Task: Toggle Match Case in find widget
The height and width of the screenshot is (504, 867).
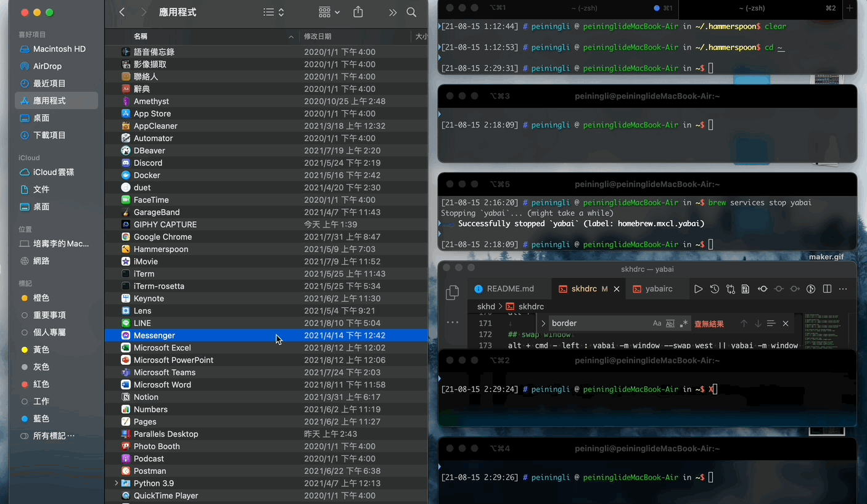Action: point(657,323)
